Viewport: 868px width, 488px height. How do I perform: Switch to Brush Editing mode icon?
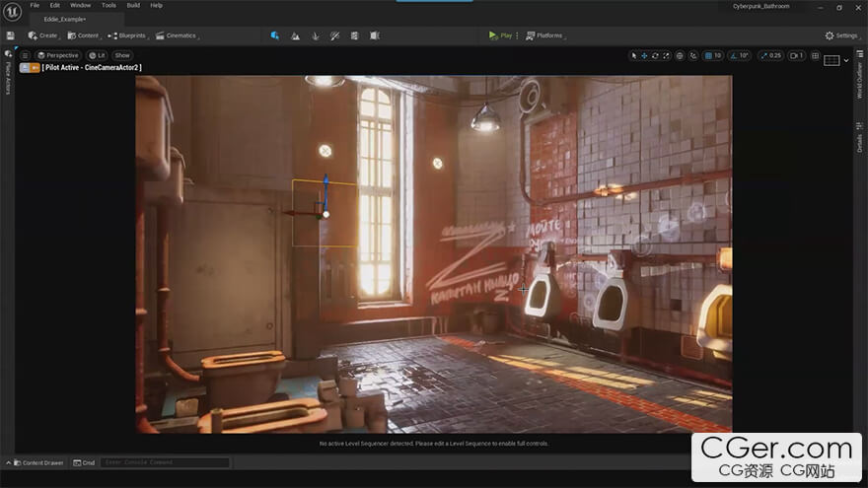pos(375,35)
